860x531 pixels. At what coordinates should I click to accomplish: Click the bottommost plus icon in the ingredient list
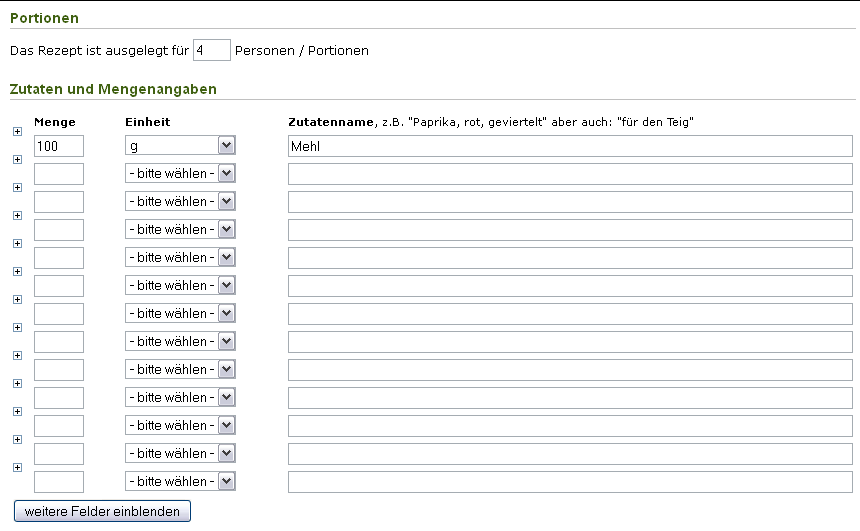point(17,467)
